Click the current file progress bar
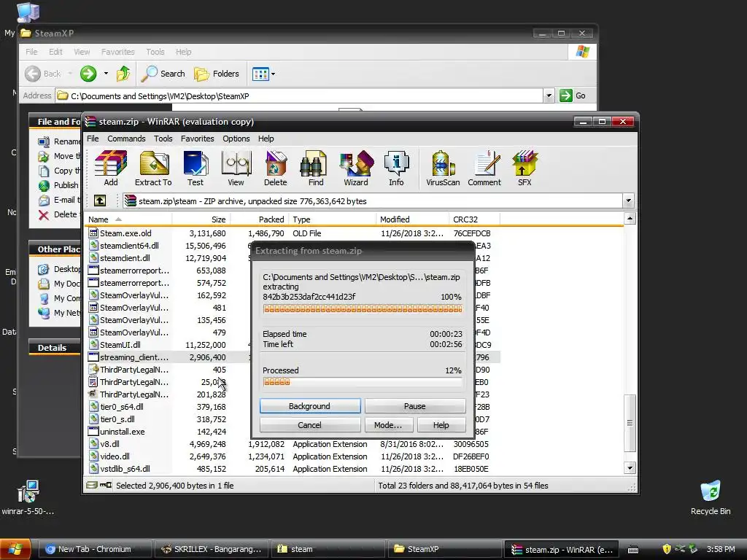This screenshot has width=747, height=560. tap(363, 309)
